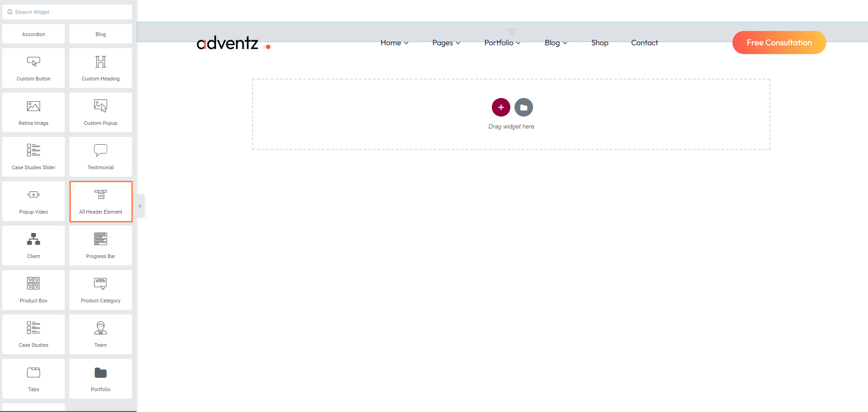Go to the Contact menu item

click(644, 43)
